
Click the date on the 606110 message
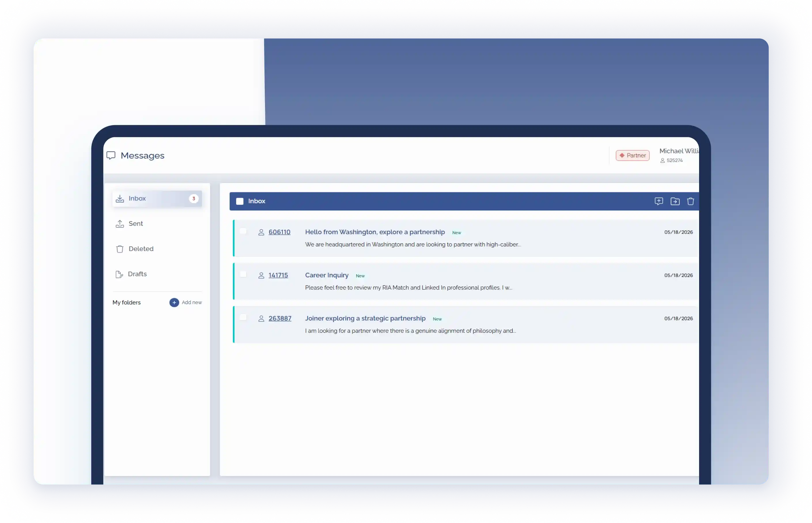click(x=678, y=232)
